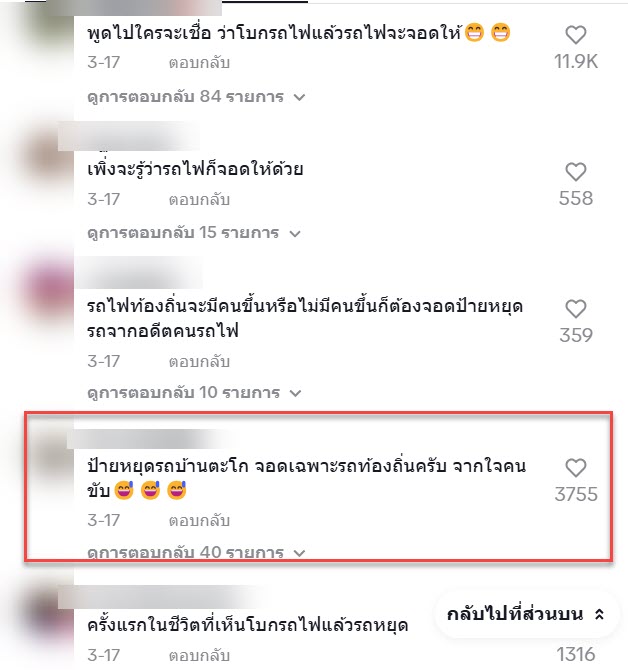Reply to the 11.9K-like comment

coord(199,63)
